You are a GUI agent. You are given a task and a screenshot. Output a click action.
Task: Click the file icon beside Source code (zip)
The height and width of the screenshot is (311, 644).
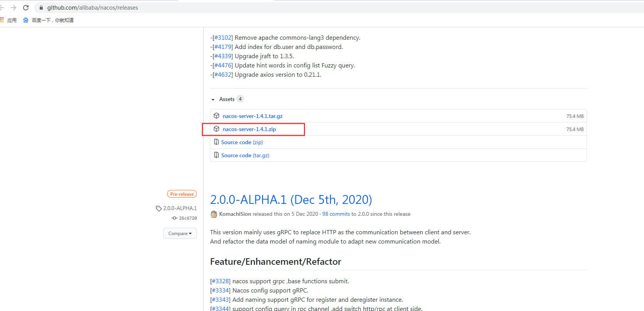216,142
